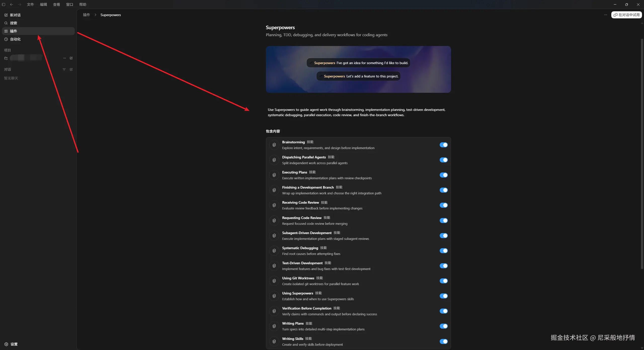Open the 自动化 automation page
Screen dimensions: 644x350
pyautogui.click(x=38, y=39)
